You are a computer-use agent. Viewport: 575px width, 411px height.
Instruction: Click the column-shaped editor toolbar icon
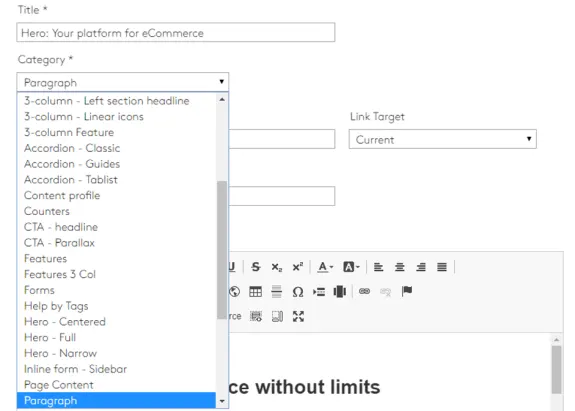(x=340, y=292)
